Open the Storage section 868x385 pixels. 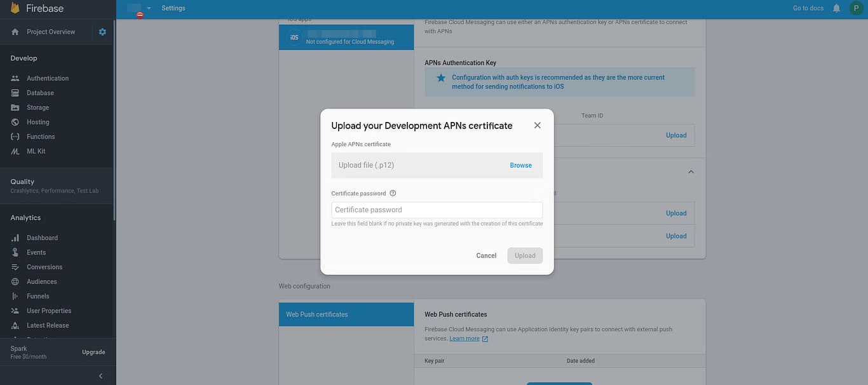pos(36,107)
